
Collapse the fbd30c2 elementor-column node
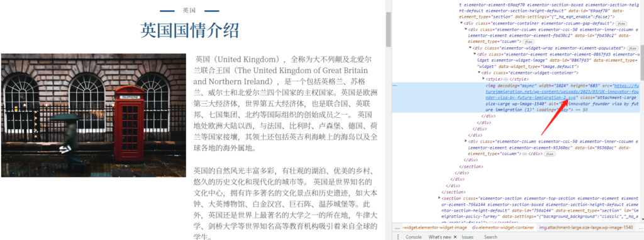466,29
